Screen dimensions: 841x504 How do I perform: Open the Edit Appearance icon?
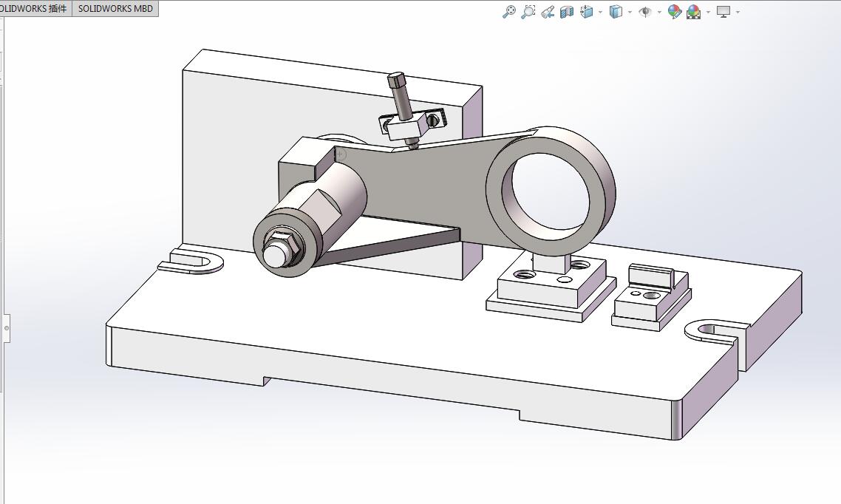pos(674,11)
